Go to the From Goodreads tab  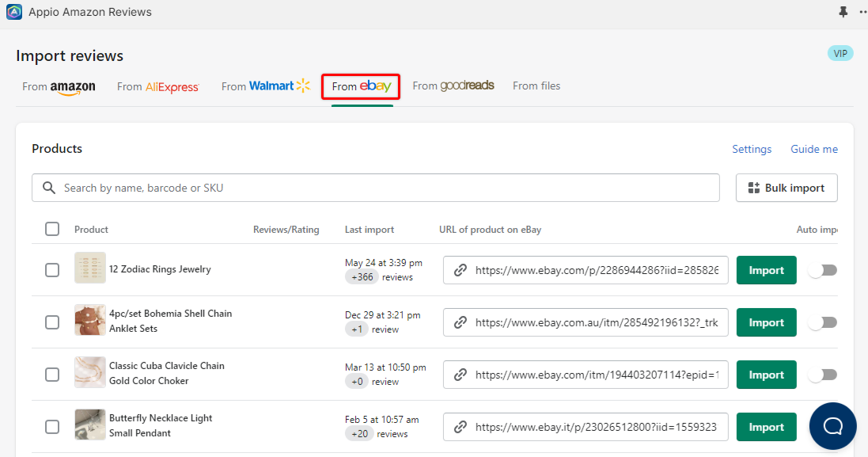[453, 86]
